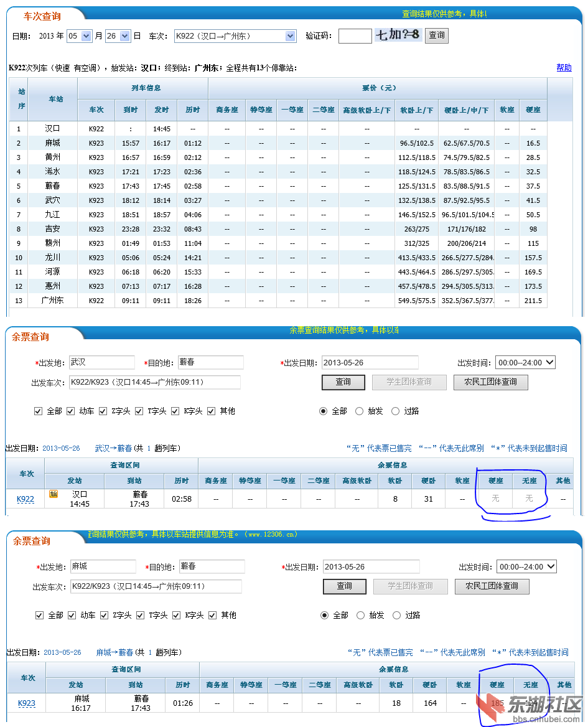Click 农民工团体查询 in the 麻城 query
The width and height of the screenshot is (588, 727).
492,586
